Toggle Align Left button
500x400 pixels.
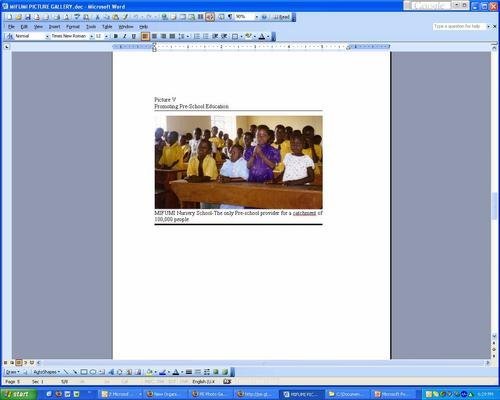145,36
